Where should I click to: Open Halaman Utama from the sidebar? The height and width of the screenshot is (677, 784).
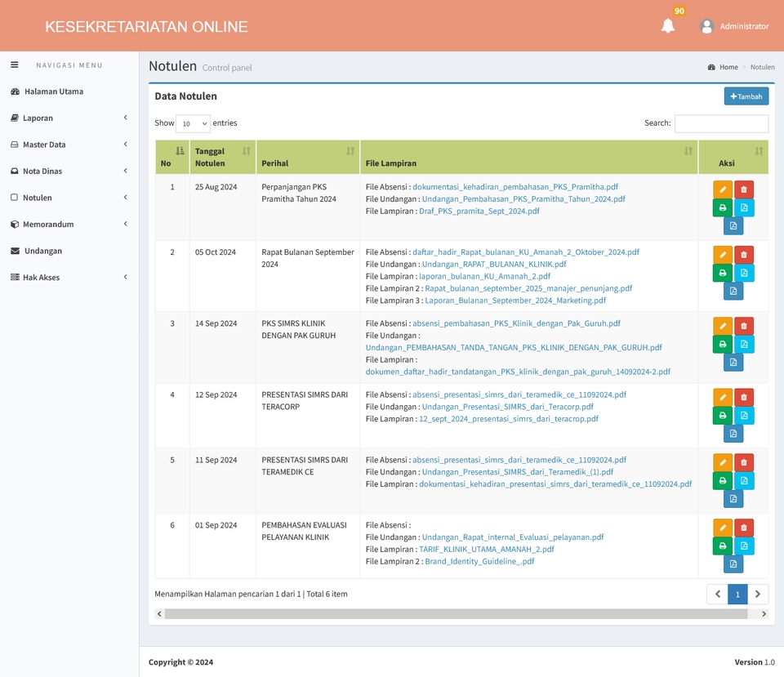pyautogui.click(x=53, y=91)
